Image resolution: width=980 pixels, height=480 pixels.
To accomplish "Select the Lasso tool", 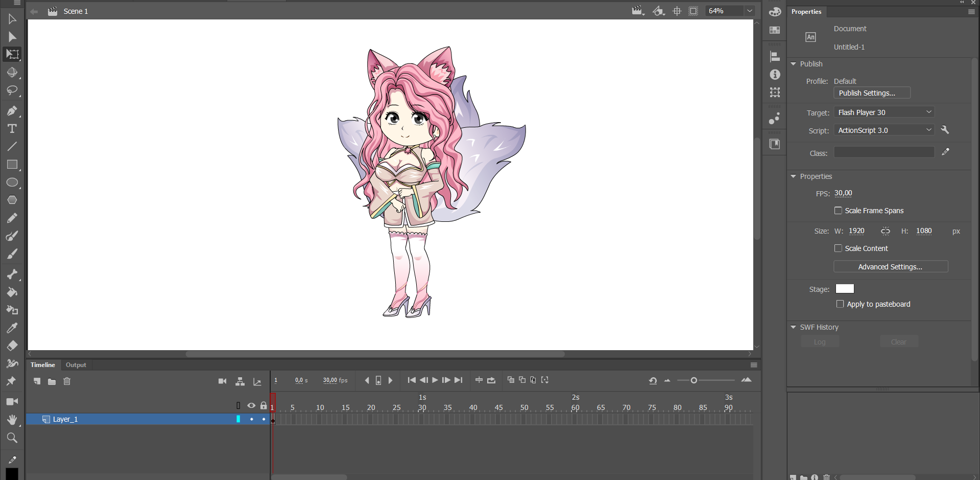I will click(12, 90).
